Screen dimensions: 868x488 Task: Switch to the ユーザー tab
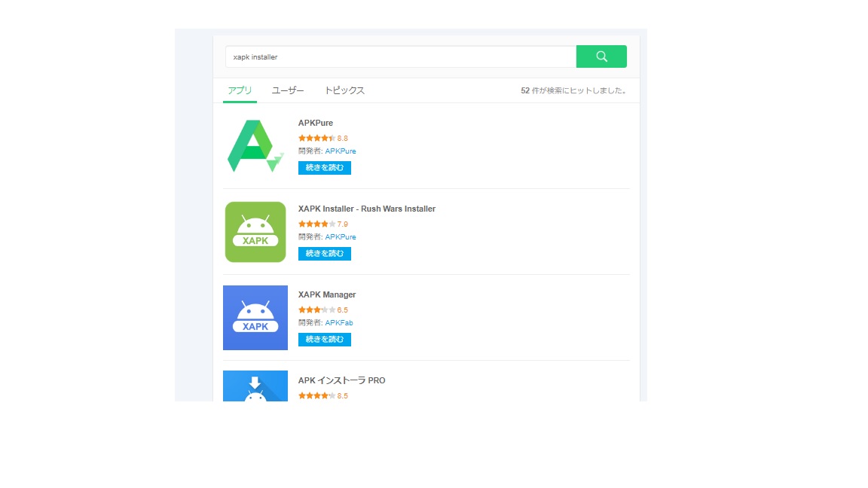[x=288, y=90]
